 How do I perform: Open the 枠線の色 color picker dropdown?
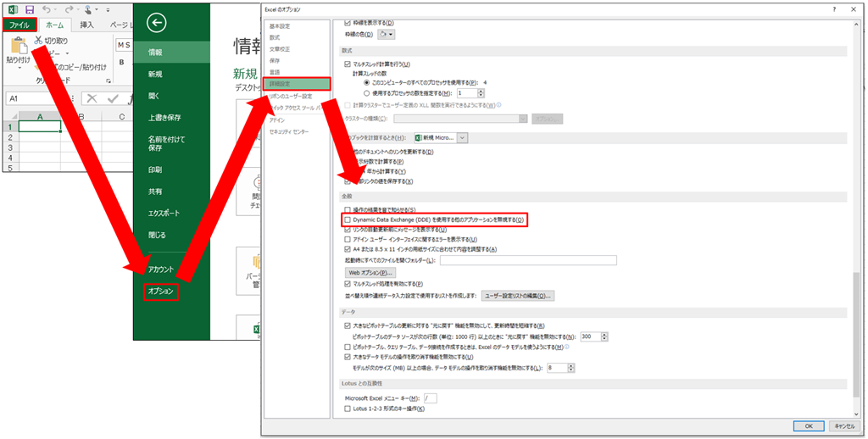[387, 35]
